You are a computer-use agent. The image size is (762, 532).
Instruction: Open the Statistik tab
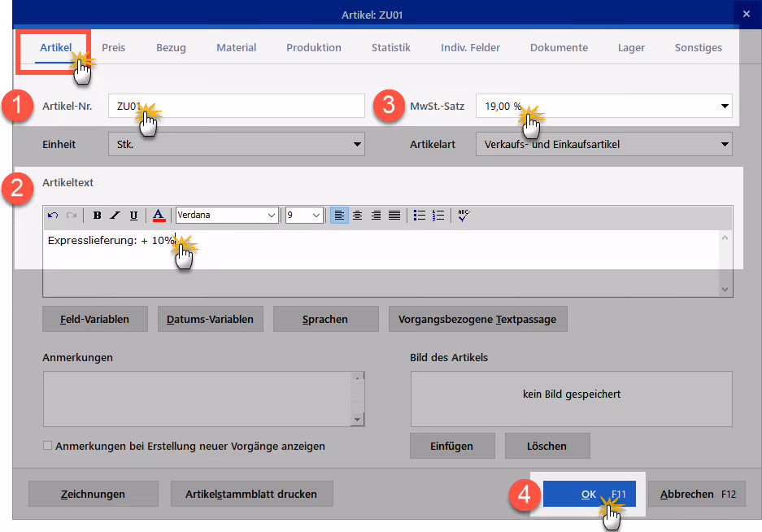(391, 48)
